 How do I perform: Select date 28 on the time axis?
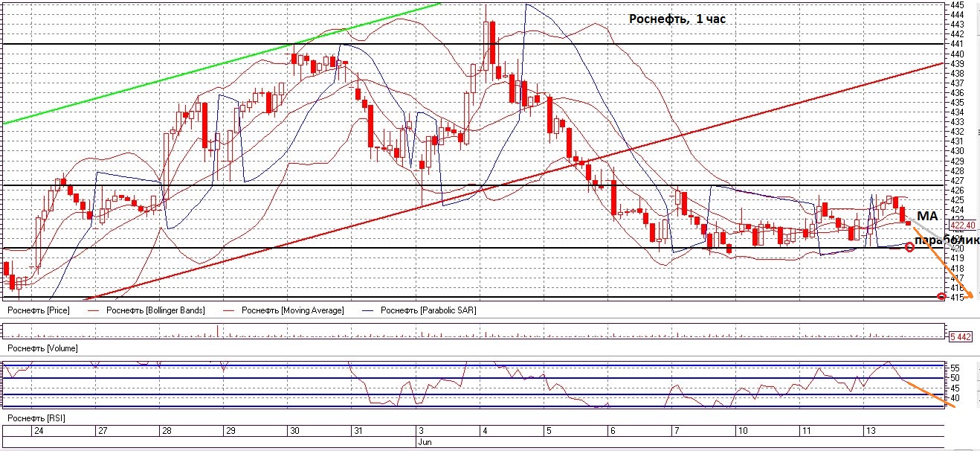pyautogui.click(x=167, y=431)
